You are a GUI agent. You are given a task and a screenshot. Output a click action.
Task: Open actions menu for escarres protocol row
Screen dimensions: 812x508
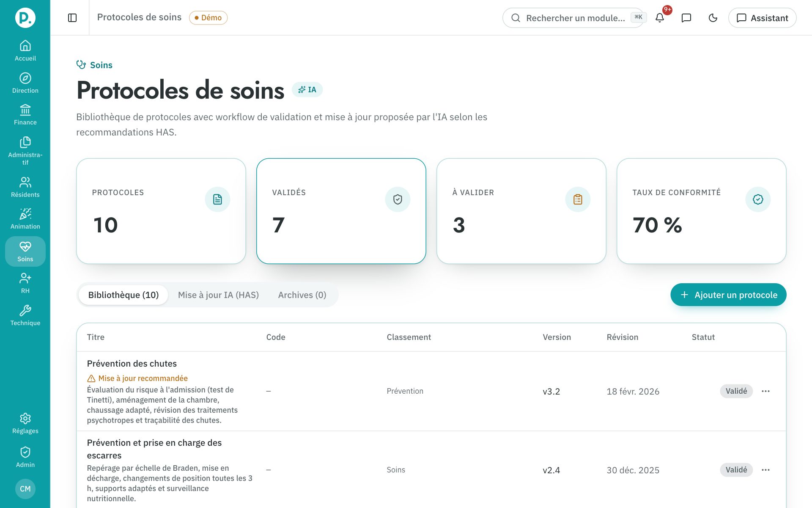tap(765, 470)
